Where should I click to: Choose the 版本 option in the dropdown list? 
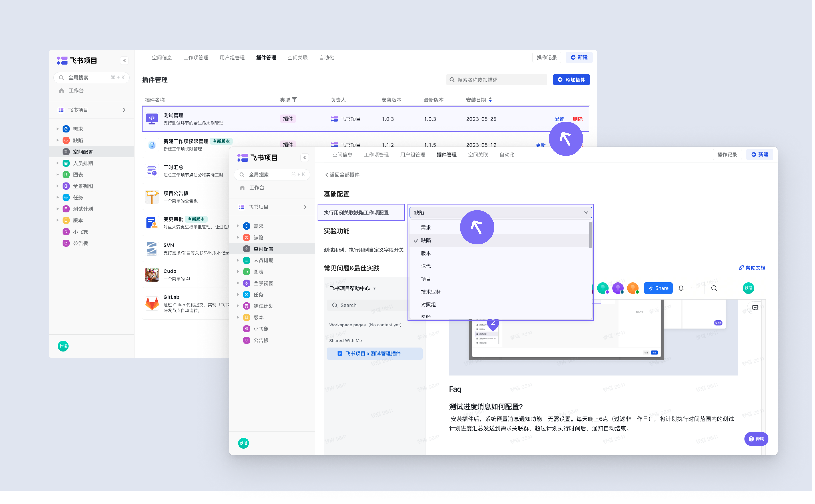tap(499, 253)
